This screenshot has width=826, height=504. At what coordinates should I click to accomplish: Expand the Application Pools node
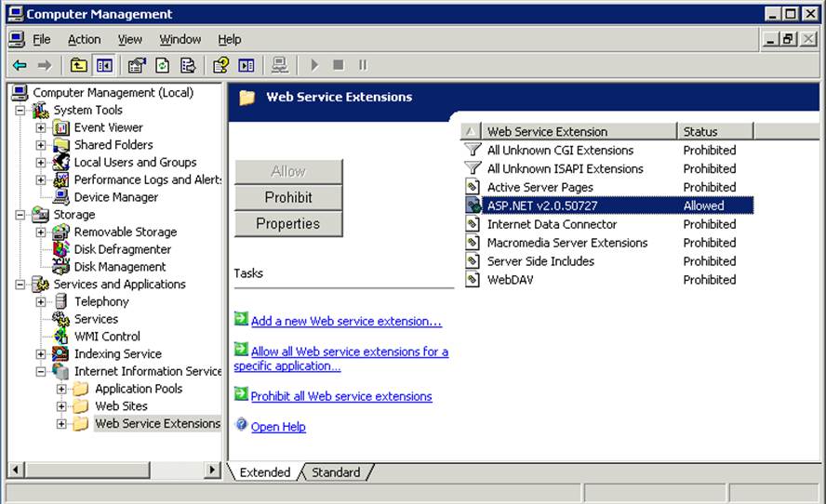pos(61,389)
